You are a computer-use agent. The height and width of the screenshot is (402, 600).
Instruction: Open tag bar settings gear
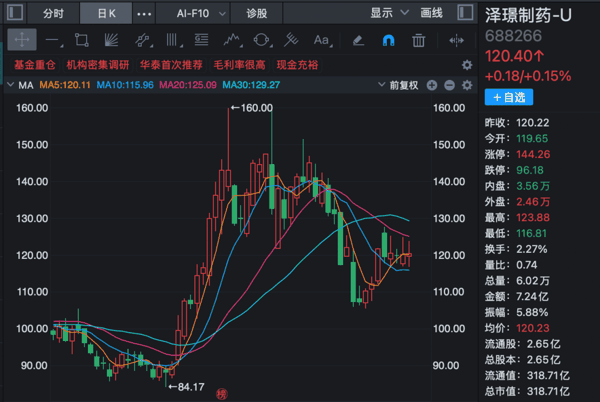click(467, 65)
